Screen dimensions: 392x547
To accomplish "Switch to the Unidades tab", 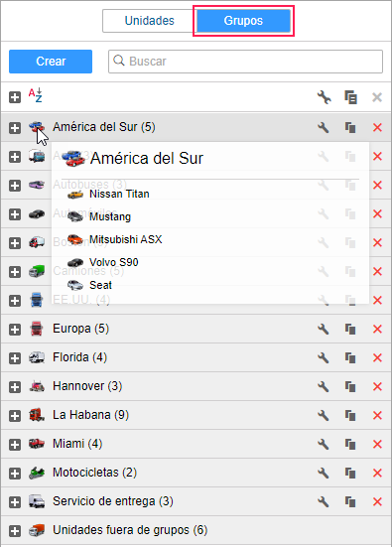I will [x=149, y=21].
